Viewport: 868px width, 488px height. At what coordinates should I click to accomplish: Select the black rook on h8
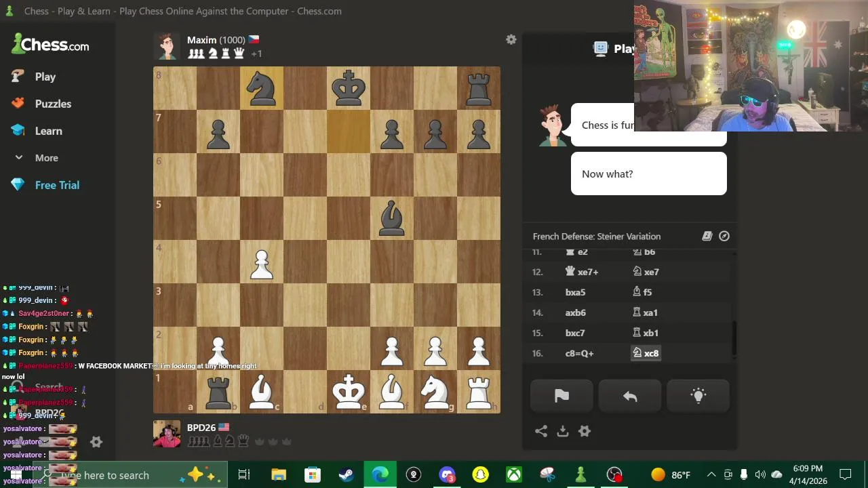click(479, 88)
